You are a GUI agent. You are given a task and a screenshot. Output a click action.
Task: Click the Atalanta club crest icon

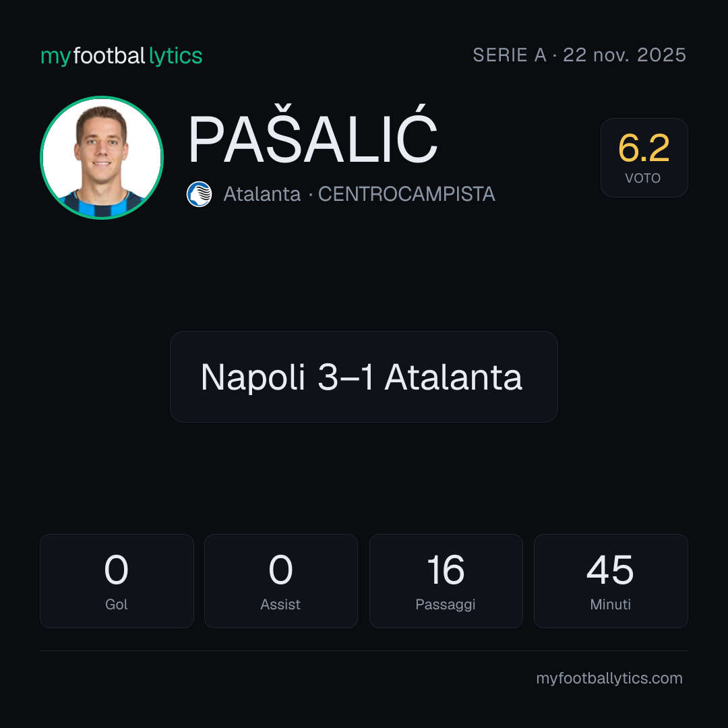tap(199, 194)
